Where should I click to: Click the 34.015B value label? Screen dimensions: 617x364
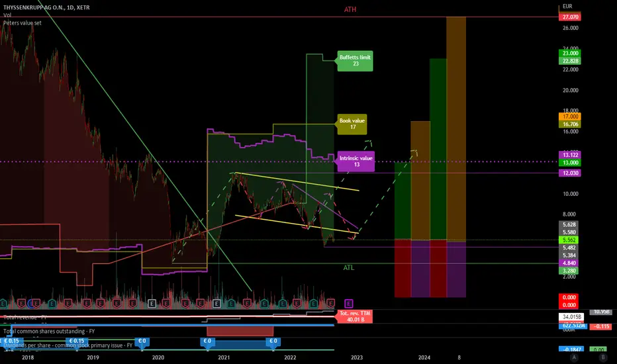(571, 317)
